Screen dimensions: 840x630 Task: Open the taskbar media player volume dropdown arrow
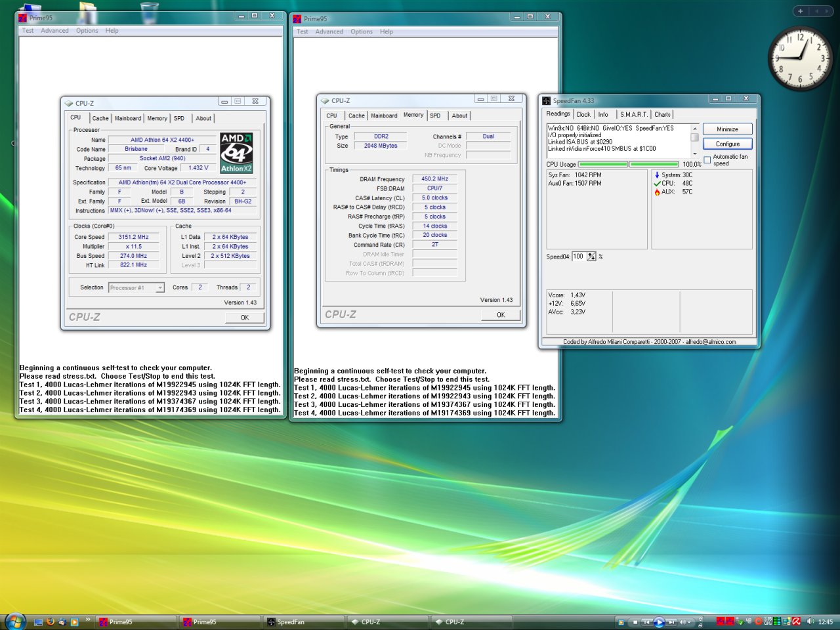pos(689,622)
